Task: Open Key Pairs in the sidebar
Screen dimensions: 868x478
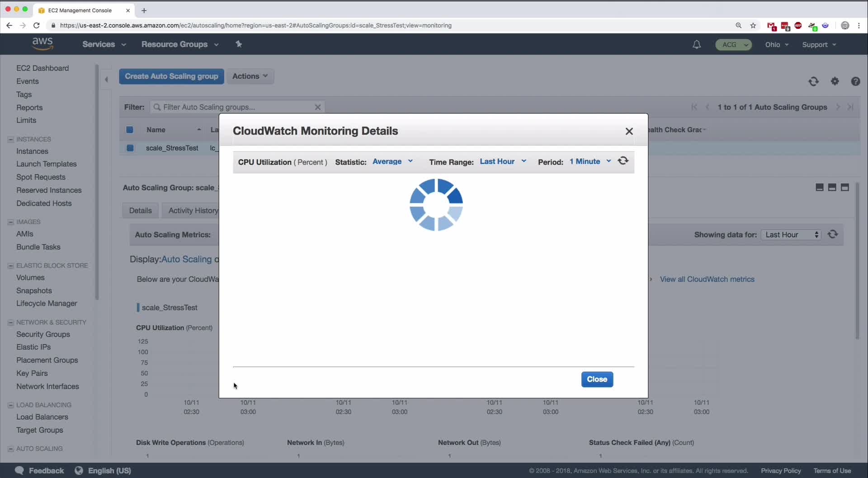Action: [32, 373]
